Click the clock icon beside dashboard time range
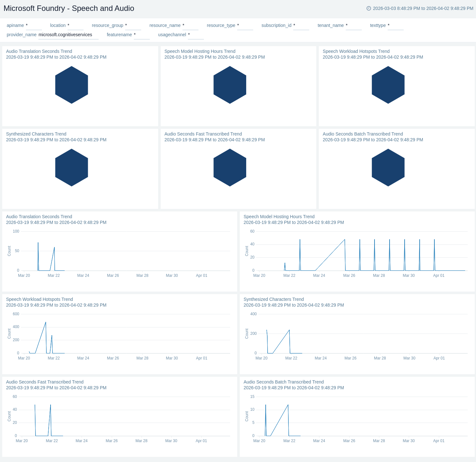The image size is (476, 462). pyautogui.click(x=369, y=8)
